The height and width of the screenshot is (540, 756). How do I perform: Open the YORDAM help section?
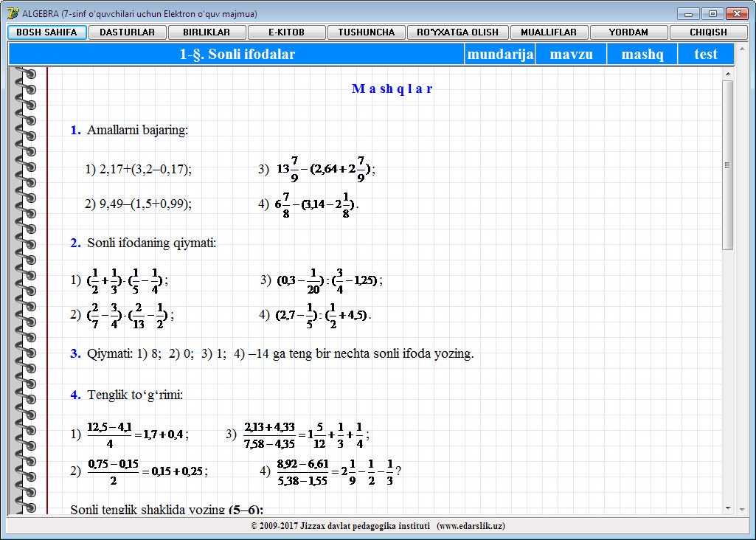click(x=628, y=32)
